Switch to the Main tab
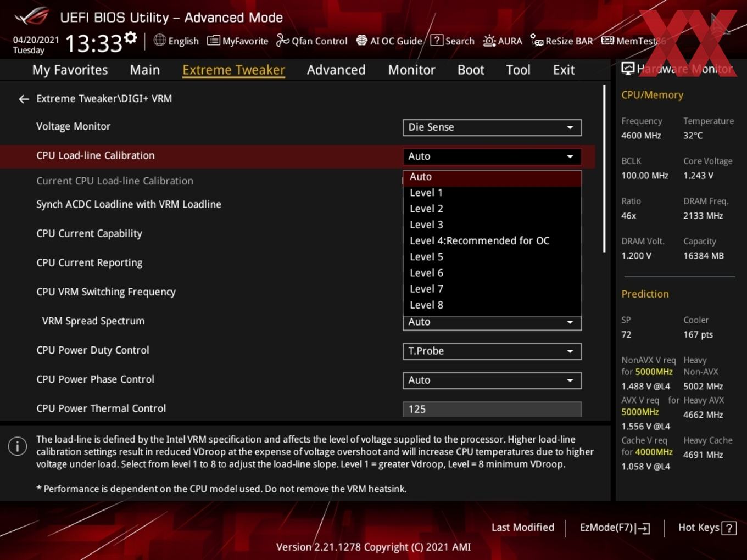 click(145, 70)
